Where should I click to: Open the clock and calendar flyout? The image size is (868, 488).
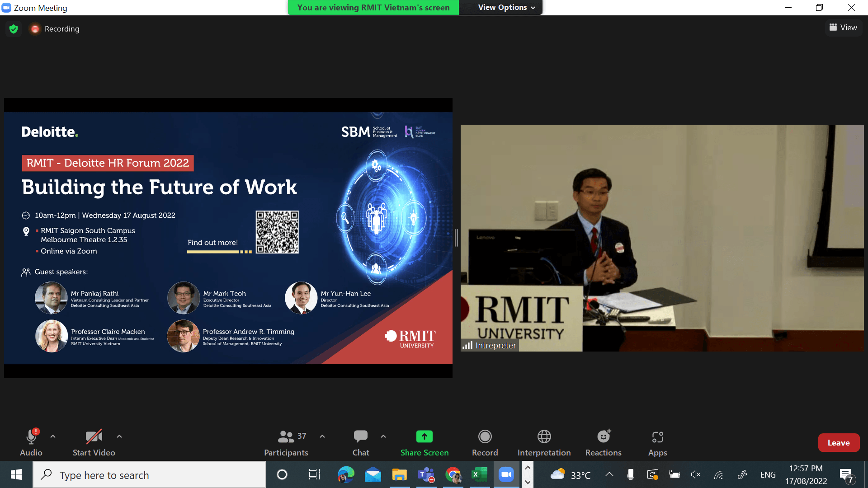[x=806, y=475]
